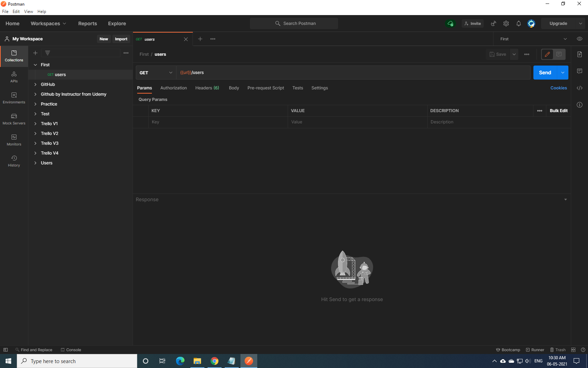Click the capture requests satellite icon
The width and height of the screenshot is (588, 368).
pyautogui.click(x=493, y=23)
